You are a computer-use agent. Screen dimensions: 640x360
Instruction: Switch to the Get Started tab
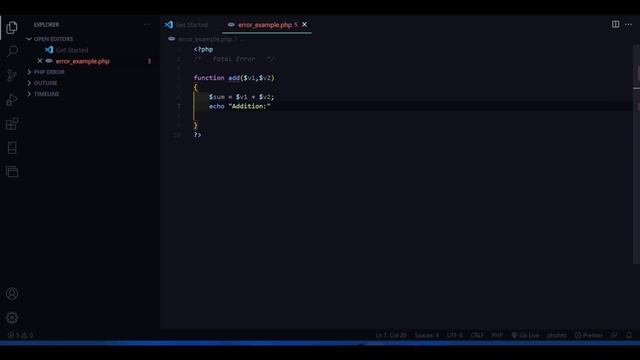[192, 24]
